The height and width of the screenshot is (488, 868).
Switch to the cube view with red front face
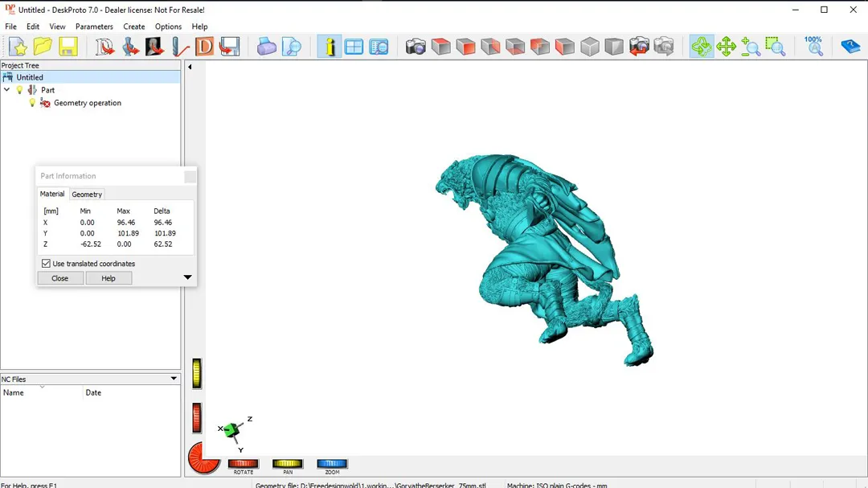pos(465,47)
